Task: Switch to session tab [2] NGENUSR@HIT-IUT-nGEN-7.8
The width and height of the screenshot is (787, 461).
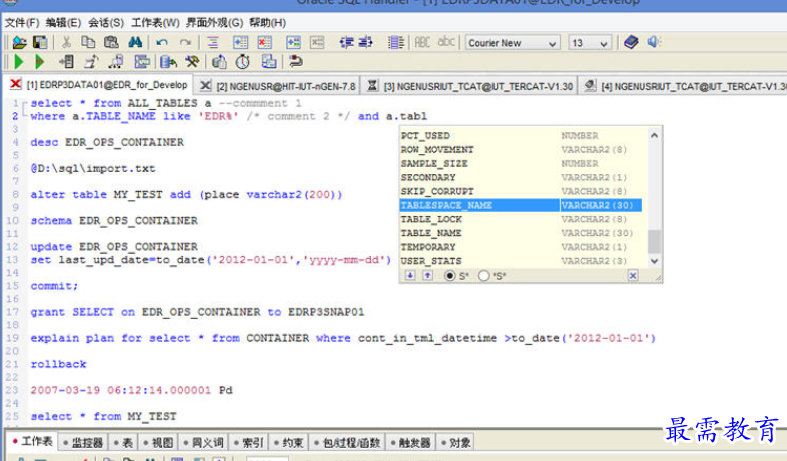Action: [278, 86]
